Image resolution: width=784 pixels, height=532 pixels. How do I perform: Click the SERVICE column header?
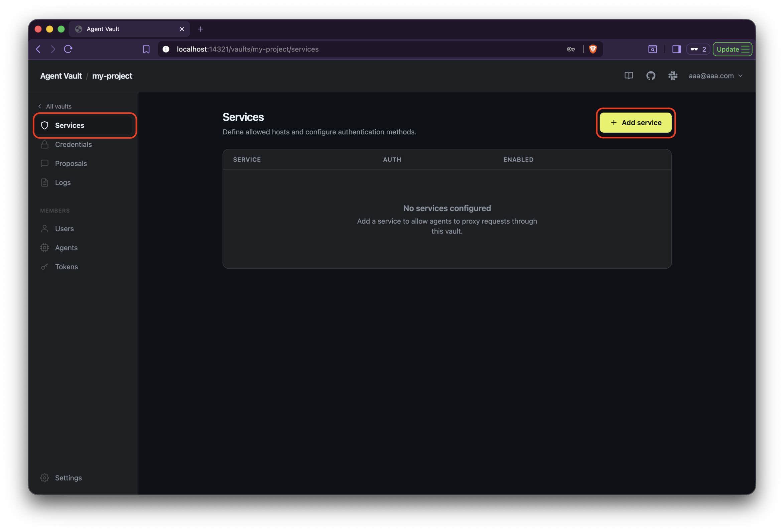point(247,159)
